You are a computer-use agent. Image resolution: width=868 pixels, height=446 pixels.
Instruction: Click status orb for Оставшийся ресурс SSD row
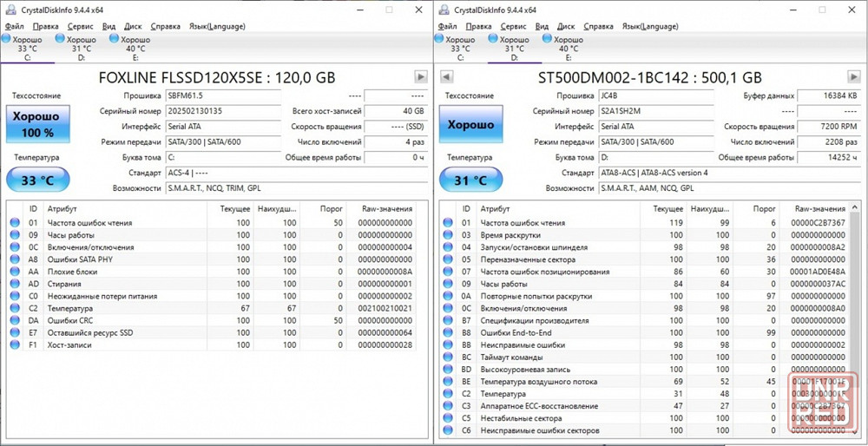click(15, 332)
